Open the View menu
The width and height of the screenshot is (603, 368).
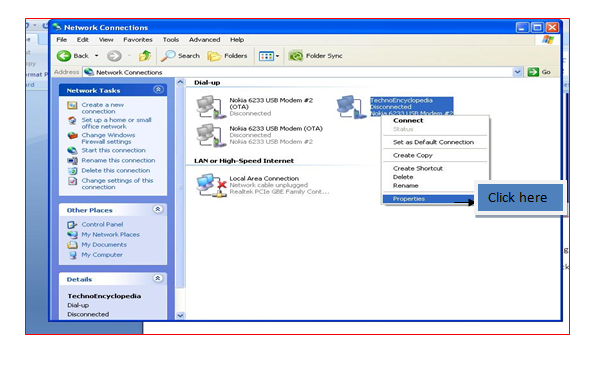coord(106,40)
